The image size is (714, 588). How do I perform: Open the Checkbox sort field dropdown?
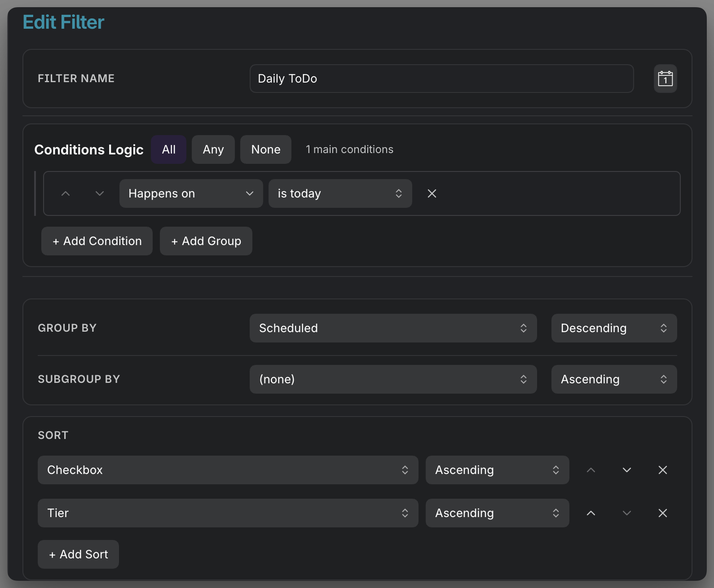(228, 470)
